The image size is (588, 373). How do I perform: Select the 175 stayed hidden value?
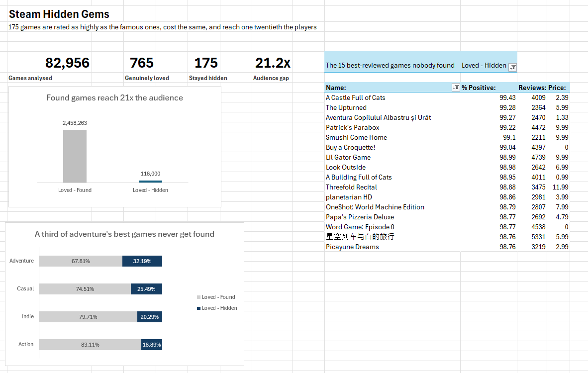coord(206,63)
